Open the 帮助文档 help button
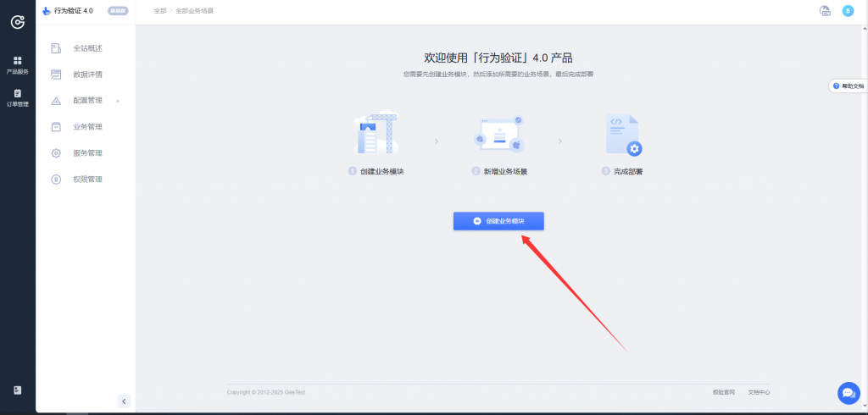This screenshot has height=415, width=868. pyautogui.click(x=849, y=86)
